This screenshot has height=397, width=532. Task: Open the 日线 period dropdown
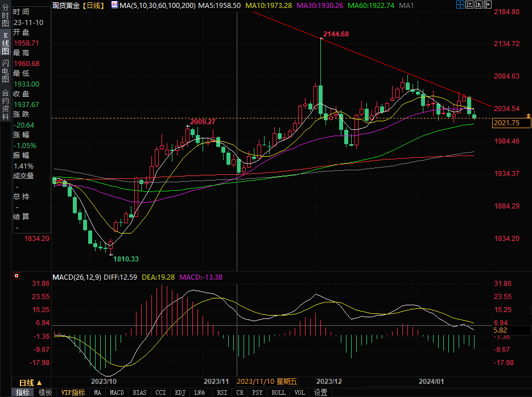point(30,382)
